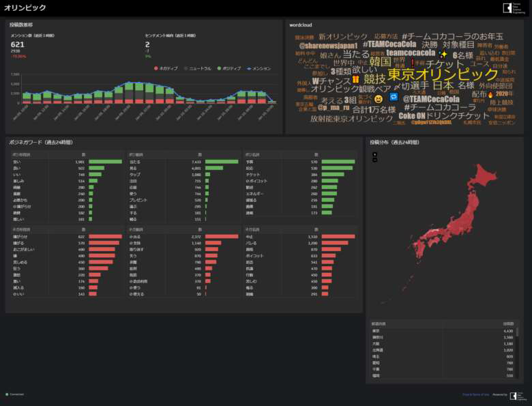Click the 東京オリンピック word in the wordcloud
The height and width of the screenshot is (406, 532).
click(x=443, y=74)
